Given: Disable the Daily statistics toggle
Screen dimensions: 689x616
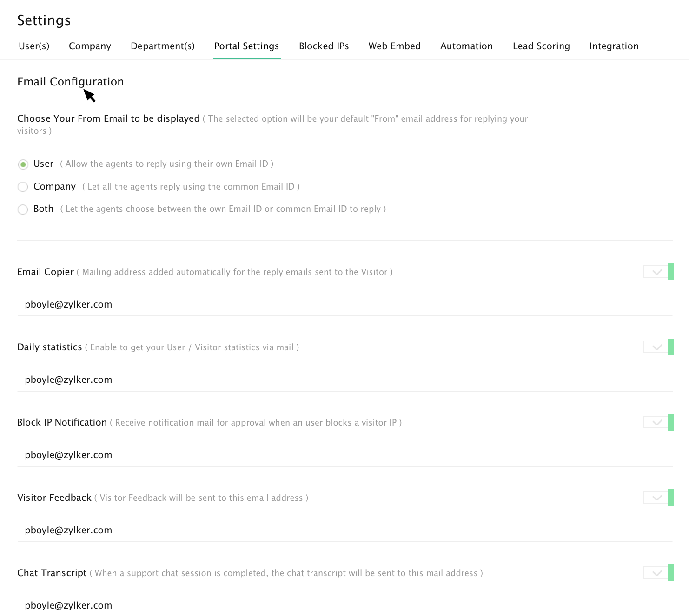Looking at the screenshot, I should point(658,347).
